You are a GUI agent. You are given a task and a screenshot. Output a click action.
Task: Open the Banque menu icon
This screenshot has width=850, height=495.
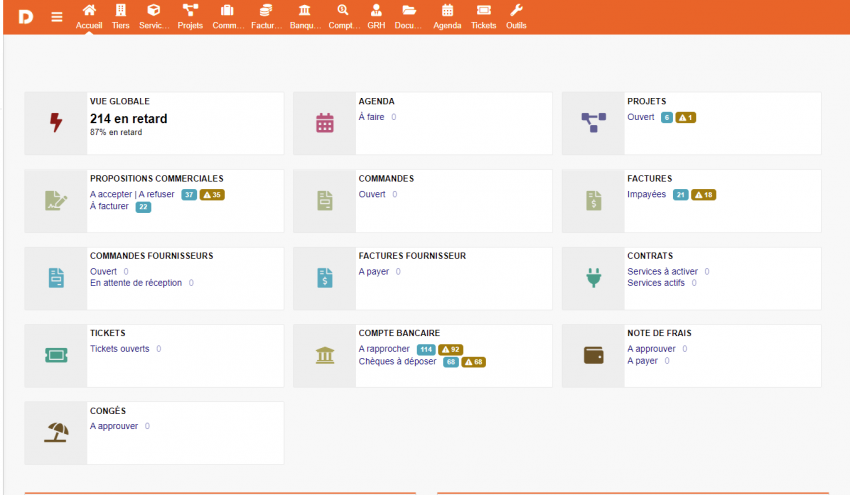(304, 11)
